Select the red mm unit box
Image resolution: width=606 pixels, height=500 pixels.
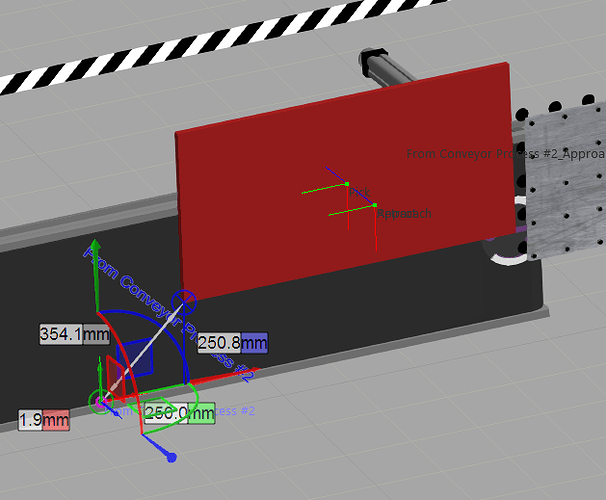56,421
